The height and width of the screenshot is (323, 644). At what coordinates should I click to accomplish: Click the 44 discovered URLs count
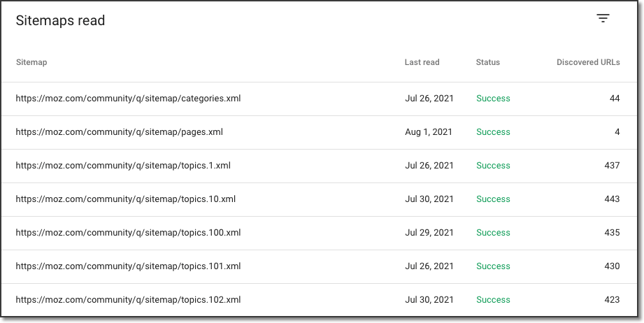click(614, 99)
